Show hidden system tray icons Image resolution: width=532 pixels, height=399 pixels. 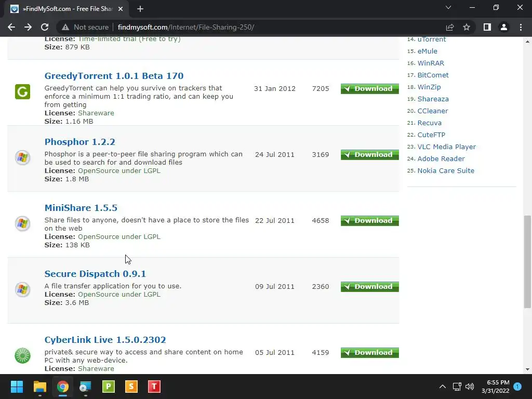click(x=443, y=387)
